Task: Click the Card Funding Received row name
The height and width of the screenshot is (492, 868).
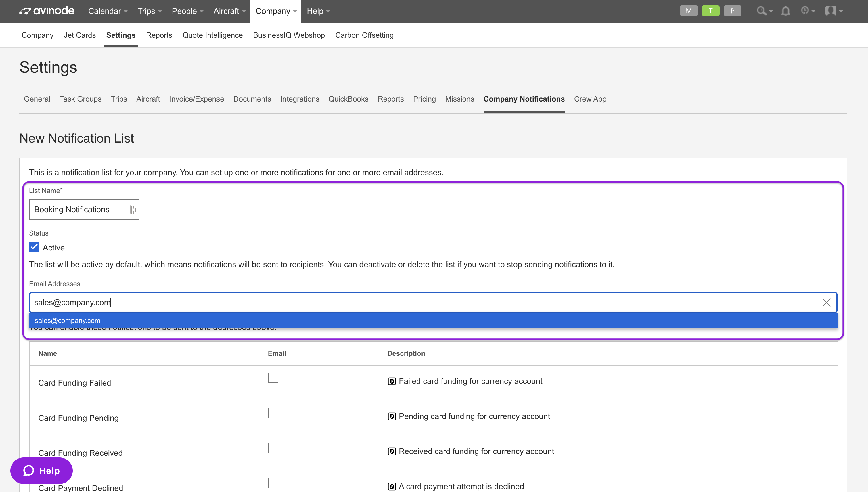Action: (81, 453)
